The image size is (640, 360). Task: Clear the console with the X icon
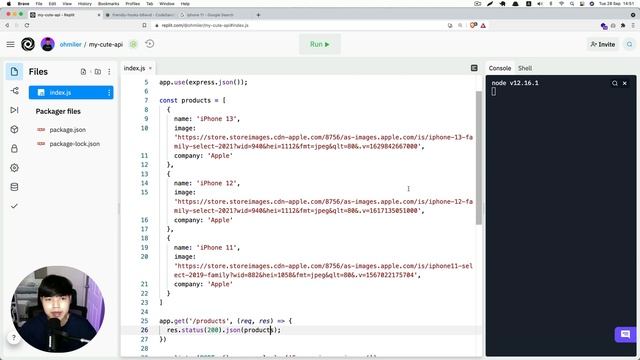click(x=624, y=83)
